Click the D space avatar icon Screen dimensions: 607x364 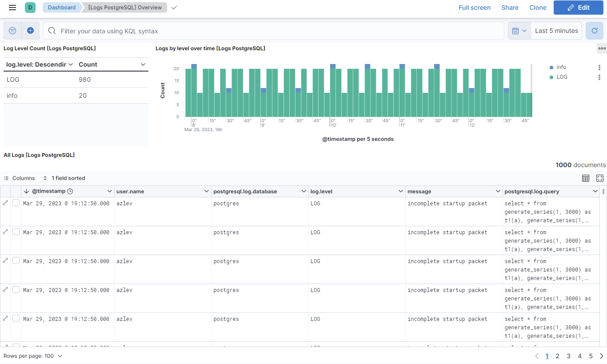[29, 8]
